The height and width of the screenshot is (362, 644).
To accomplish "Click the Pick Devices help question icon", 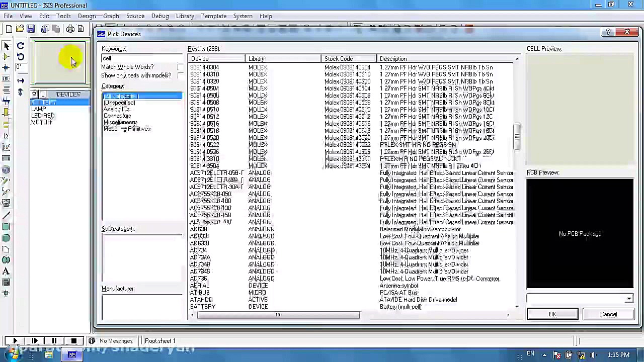I will pos(608,33).
